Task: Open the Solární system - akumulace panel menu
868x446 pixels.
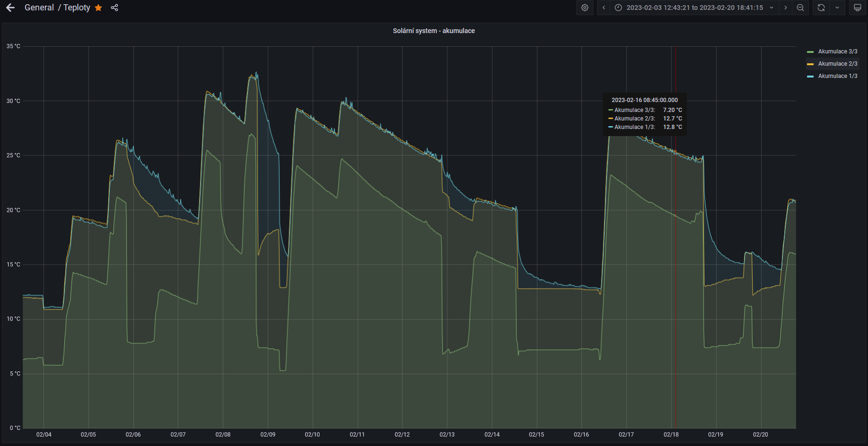Action: pyautogui.click(x=434, y=31)
